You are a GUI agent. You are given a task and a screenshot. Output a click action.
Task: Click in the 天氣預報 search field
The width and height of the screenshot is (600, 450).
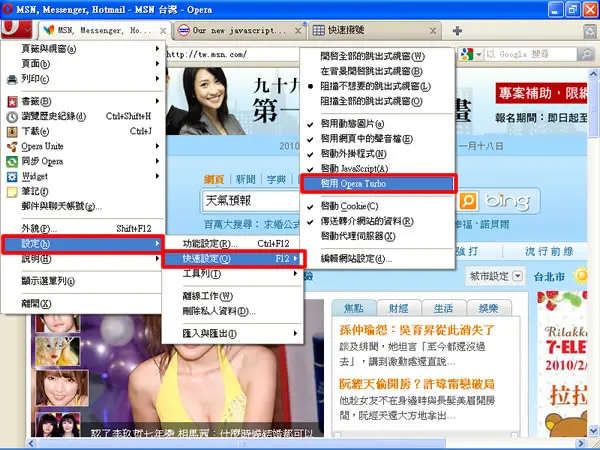coord(251,201)
